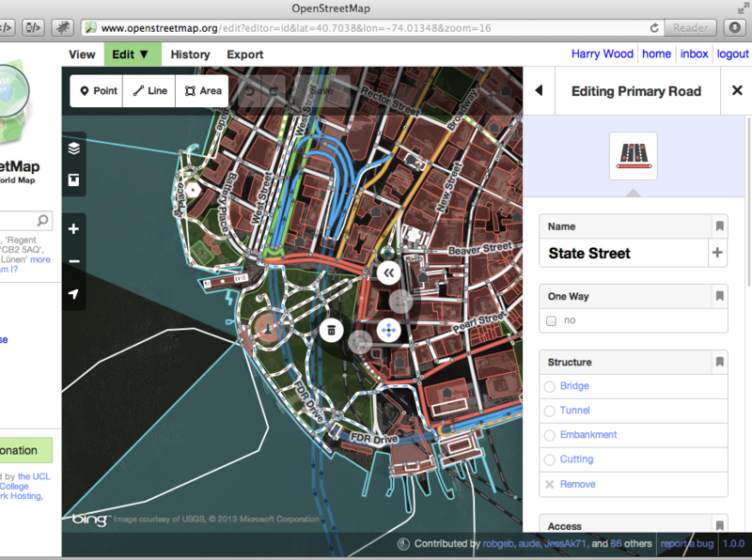This screenshot has height=560, width=752.
Task: Remove the structure value
Action: click(634, 484)
